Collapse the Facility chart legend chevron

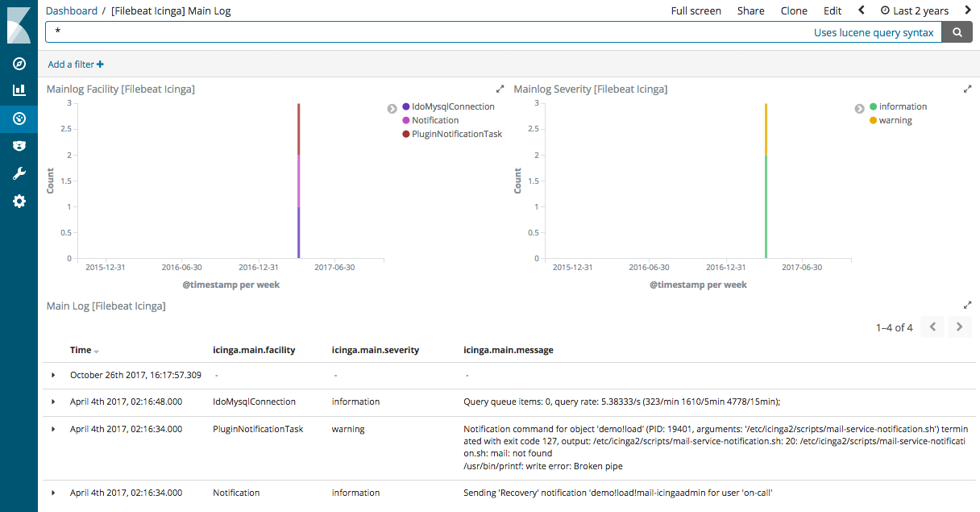[x=392, y=106]
